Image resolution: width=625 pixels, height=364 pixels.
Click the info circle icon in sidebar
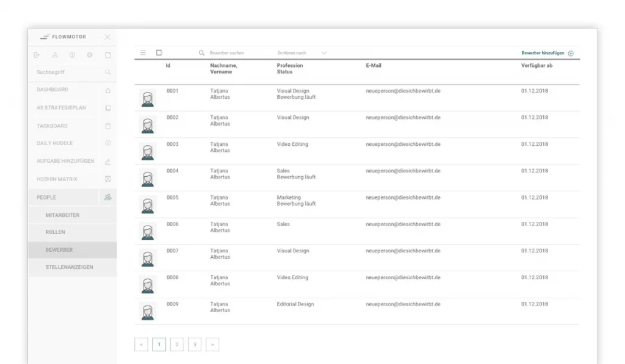coord(72,55)
